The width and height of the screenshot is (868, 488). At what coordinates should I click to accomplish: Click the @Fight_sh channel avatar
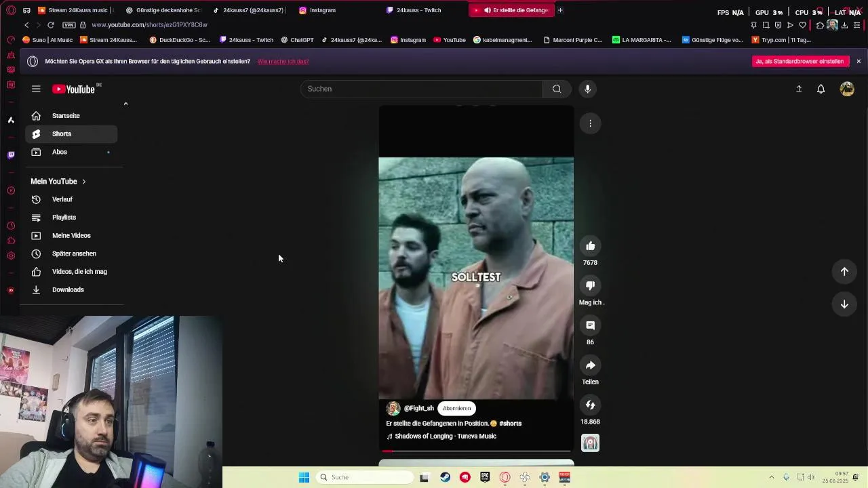pyautogui.click(x=393, y=408)
